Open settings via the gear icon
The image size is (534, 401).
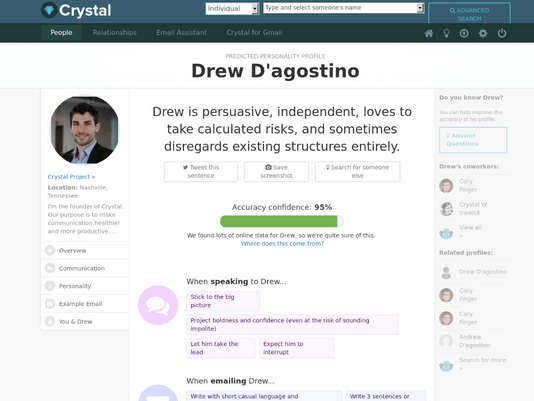[483, 33]
